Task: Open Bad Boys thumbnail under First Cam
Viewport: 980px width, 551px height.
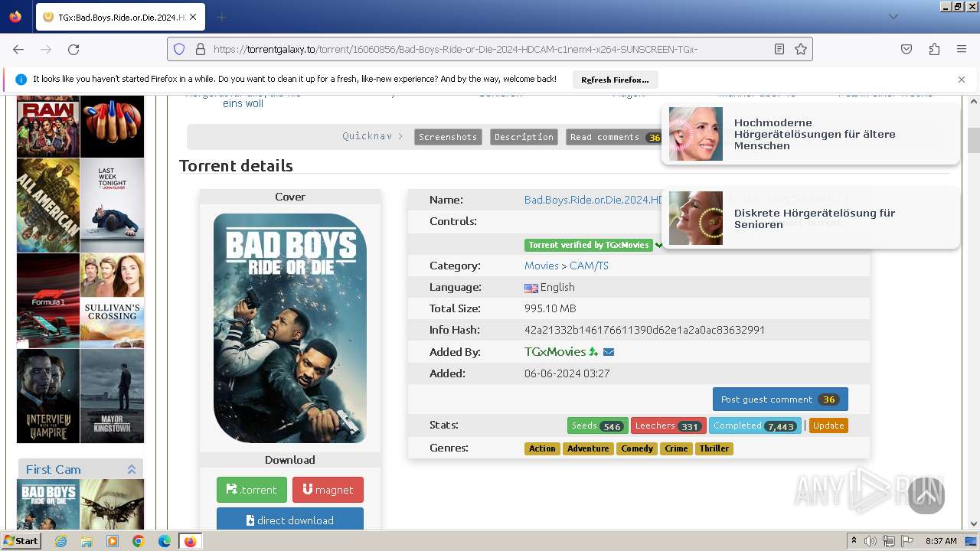Action: click(x=48, y=505)
